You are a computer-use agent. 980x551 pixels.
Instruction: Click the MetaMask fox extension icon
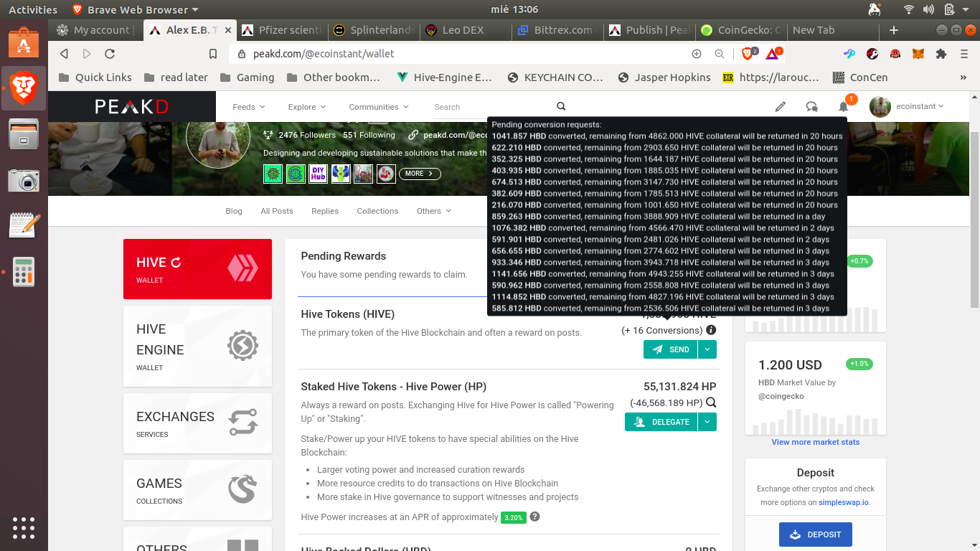(x=918, y=53)
